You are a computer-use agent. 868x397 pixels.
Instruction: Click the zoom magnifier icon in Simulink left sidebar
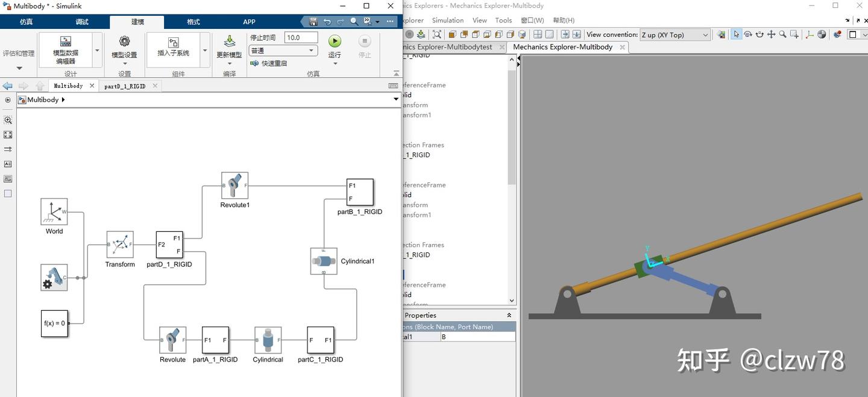click(x=8, y=120)
